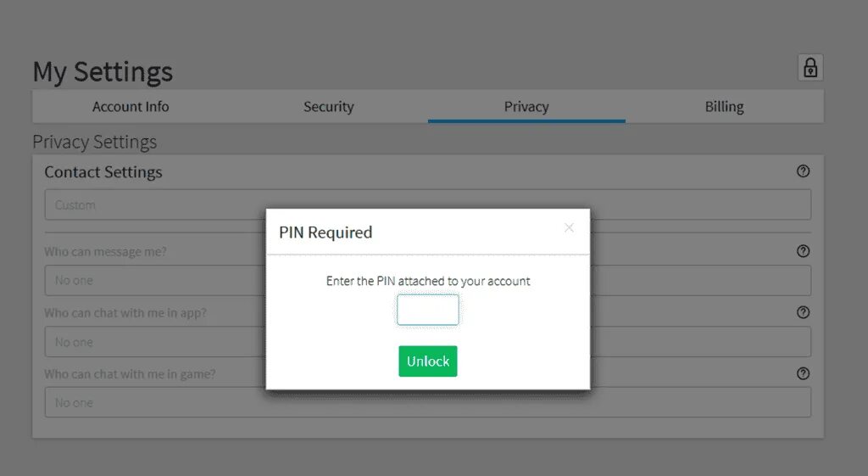This screenshot has height=476, width=868.
Task: Switch to the Account Info tab
Action: 131,106
